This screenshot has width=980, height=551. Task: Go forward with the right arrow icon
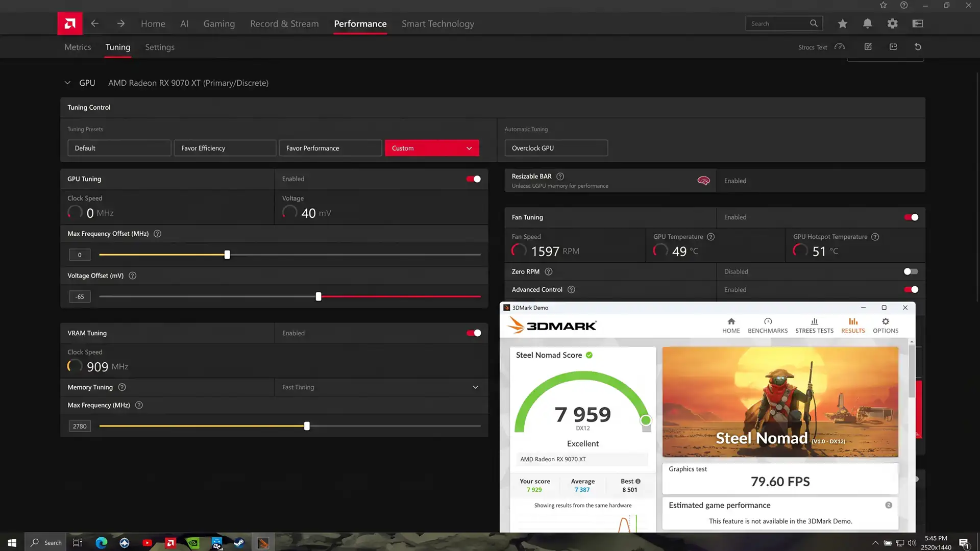[x=120, y=23]
